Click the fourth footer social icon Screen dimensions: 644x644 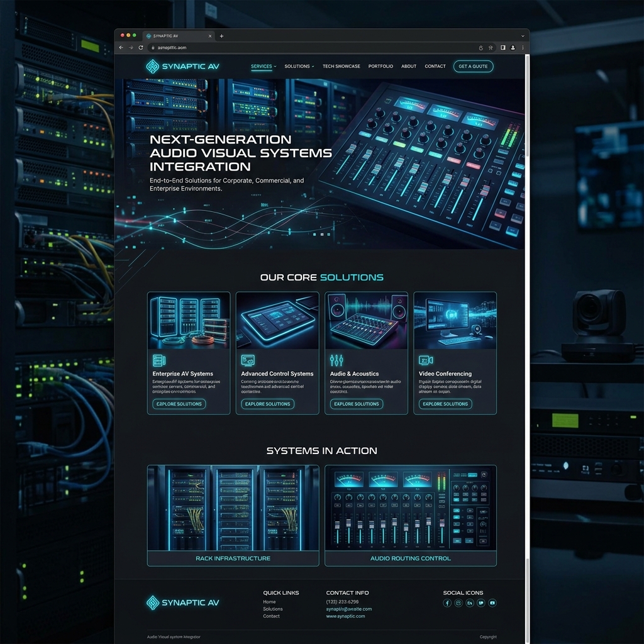click(481, 603)
